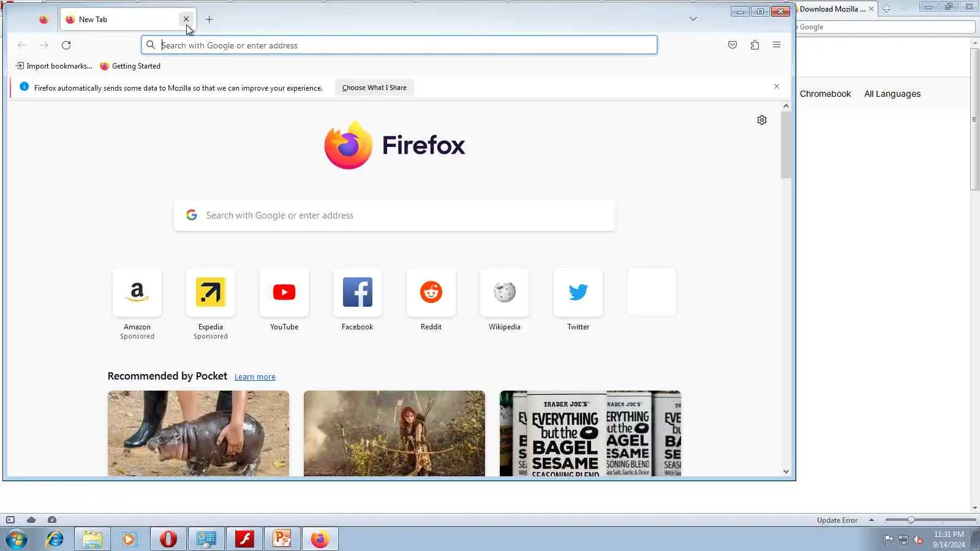
Task: Click the Opera Turbo gauge icon in the status bar
Action: [x=52, y=520]
